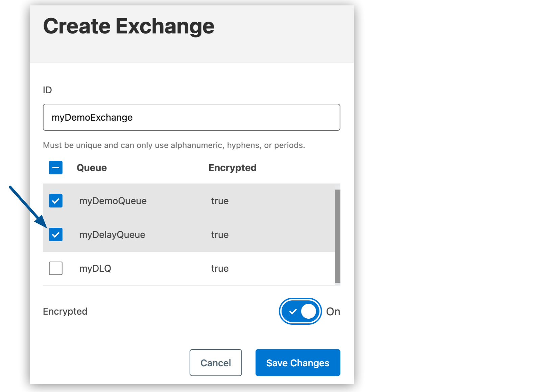Switch the Encrypted toggle off
This screenshot has width=547, height=392.
[300, 312]
